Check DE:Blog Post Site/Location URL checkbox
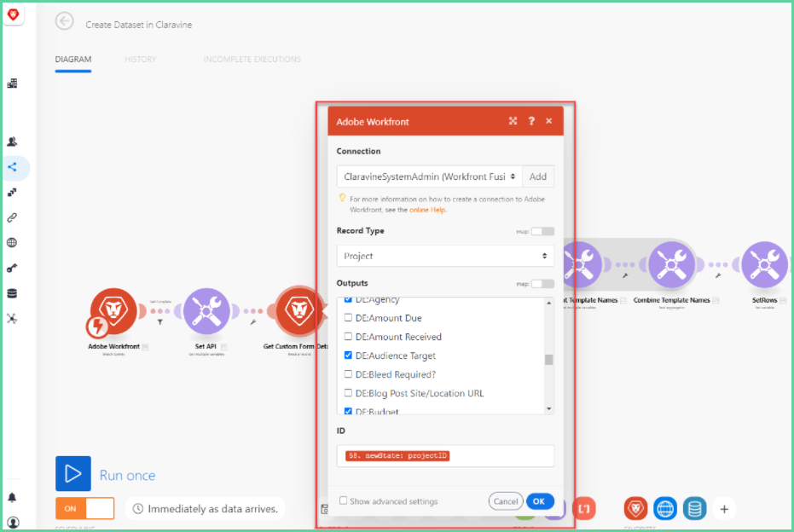794x532 pixels. point(348,393)
